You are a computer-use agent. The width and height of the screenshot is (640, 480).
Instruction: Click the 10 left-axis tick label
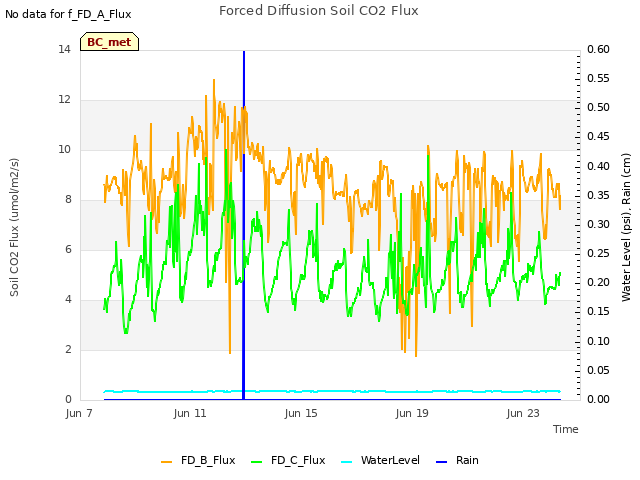(64, 150)
